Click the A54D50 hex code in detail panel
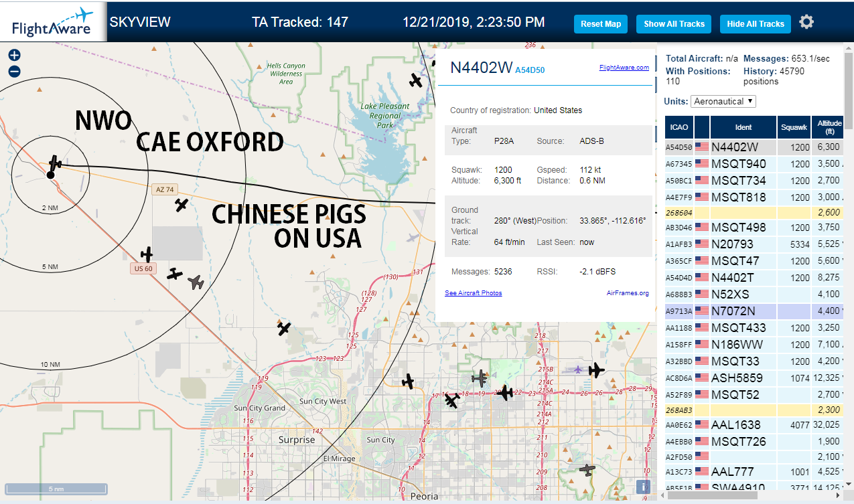 coord(530,70)
